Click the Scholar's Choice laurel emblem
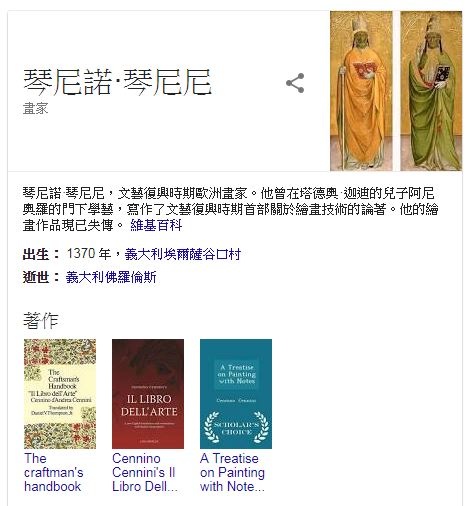Screen dimensions: 469x506 coord(236,428)
